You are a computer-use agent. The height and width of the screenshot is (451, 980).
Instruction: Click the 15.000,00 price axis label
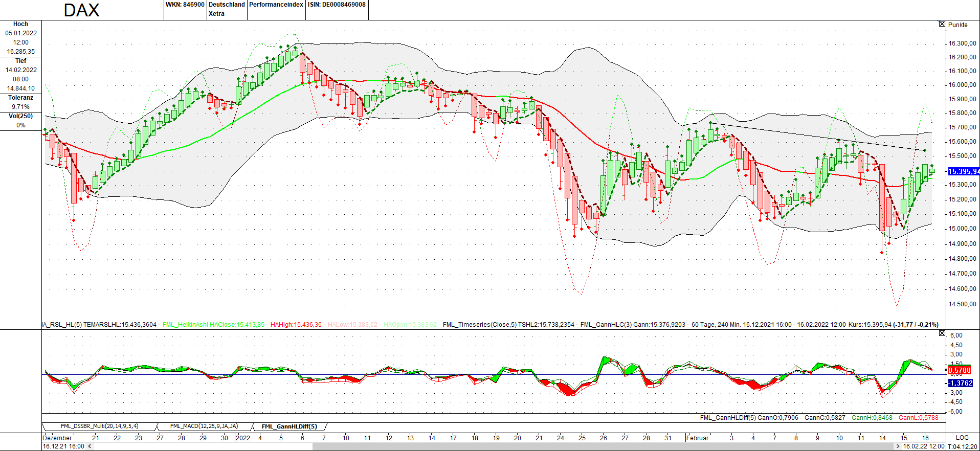pyautogui.click(x=963, y=229)
